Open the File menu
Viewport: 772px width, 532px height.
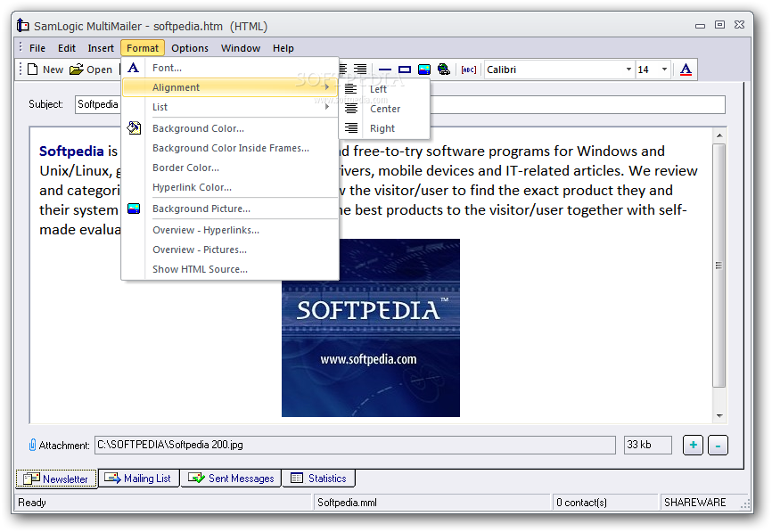click(37, 48)
